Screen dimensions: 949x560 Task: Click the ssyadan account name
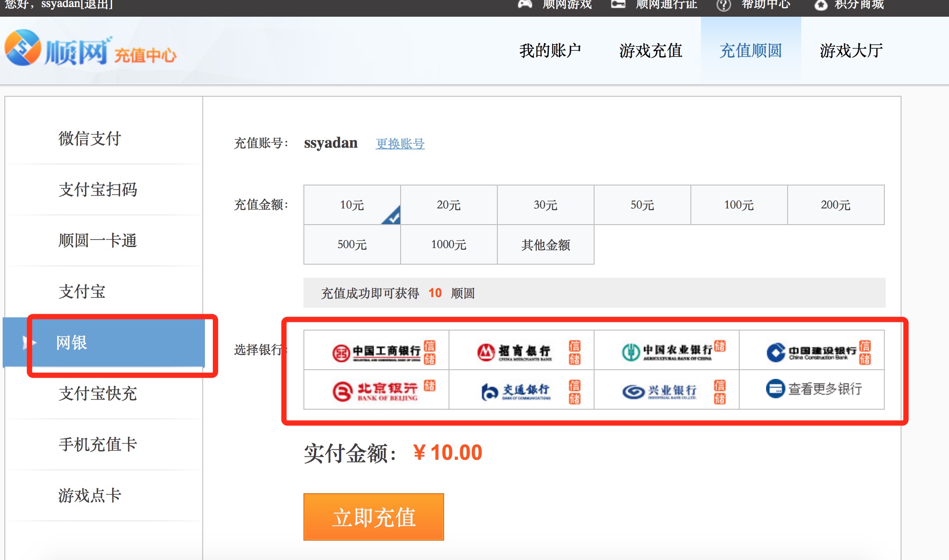tap(331, 143)
